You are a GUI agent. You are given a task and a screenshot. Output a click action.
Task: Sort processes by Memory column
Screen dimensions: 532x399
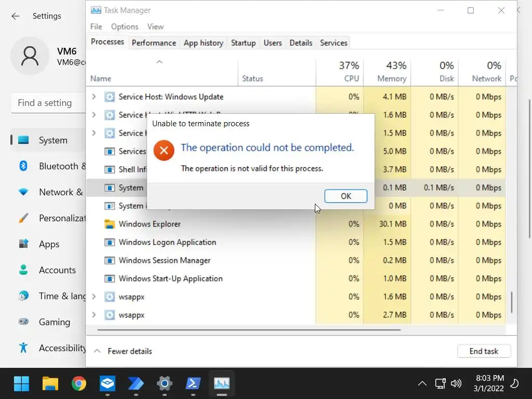pyautogui.click(x=387, y=72)
